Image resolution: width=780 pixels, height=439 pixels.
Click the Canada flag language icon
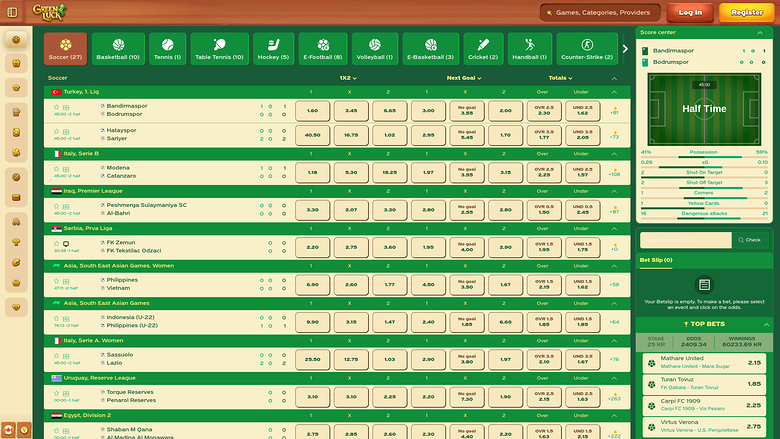[8, 430]
